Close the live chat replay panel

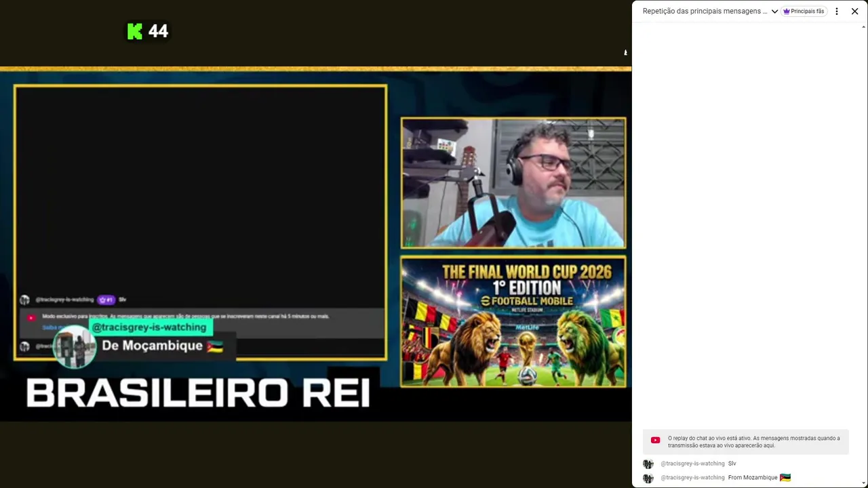point(854,12)
